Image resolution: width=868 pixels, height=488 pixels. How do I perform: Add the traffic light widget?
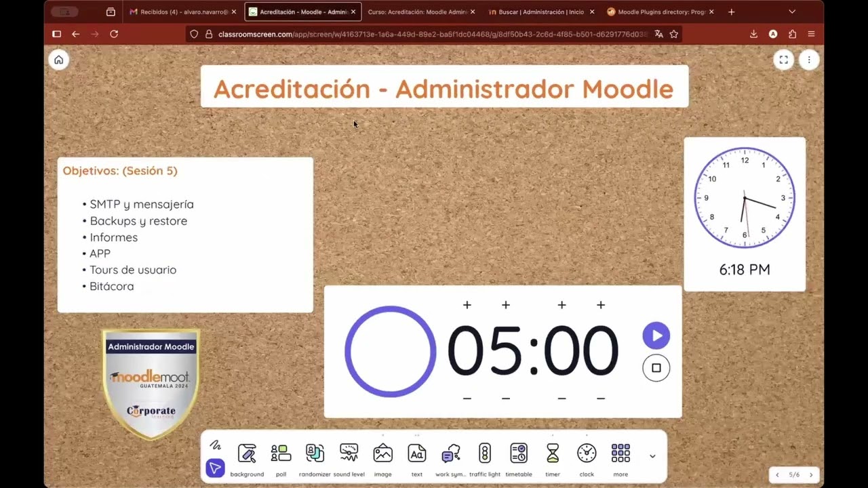coord(484,460)
